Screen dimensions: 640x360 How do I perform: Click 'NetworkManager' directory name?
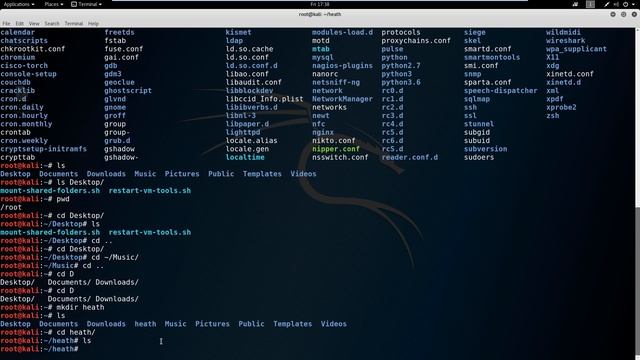(342, 99)
